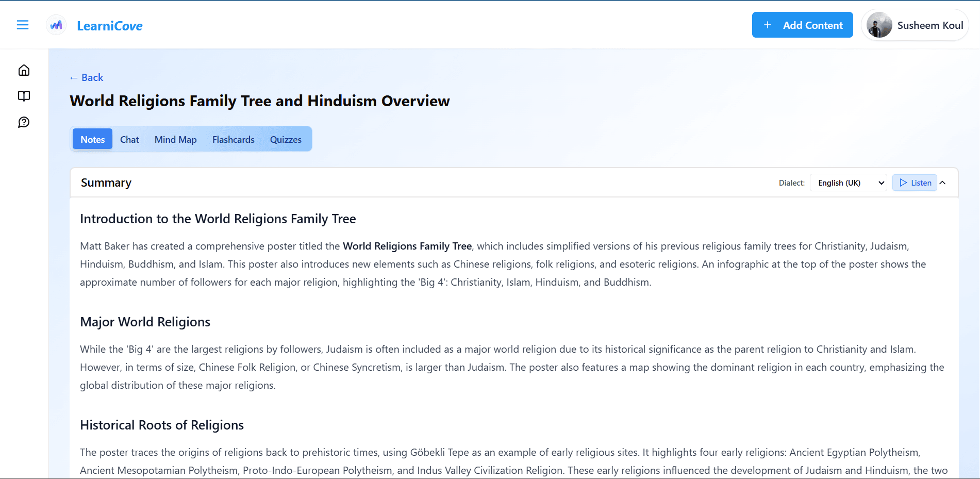This screenshot has width=980, height=479.
Task: Open the Flashcards tab
Action: click(233, 139)
